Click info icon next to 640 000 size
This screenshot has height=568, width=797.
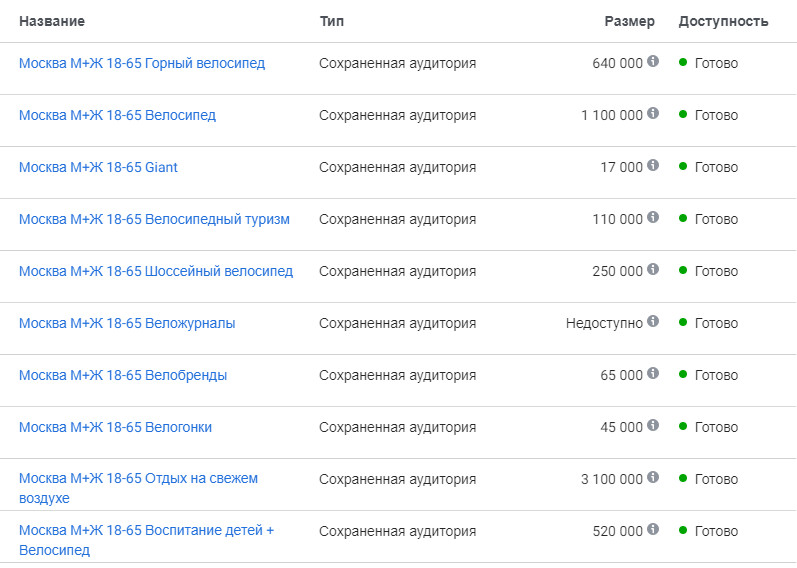(653, 62)
